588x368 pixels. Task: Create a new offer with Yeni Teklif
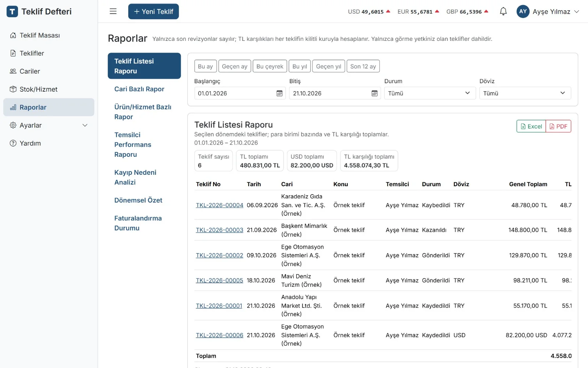tap(153, 11)
